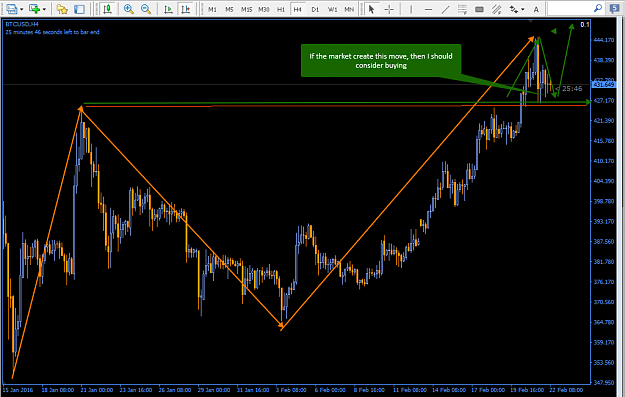
Task: Select the cursor pointer tool
Action: point(371,9)
